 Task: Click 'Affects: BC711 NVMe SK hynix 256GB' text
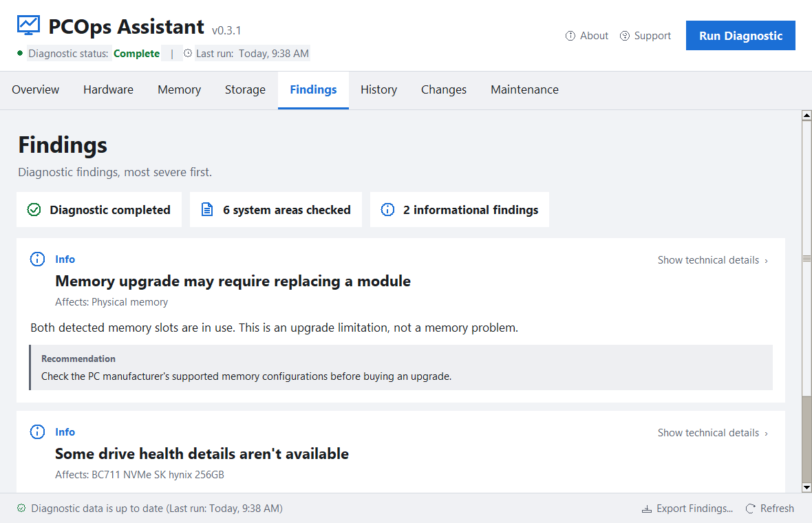point(140,474)
